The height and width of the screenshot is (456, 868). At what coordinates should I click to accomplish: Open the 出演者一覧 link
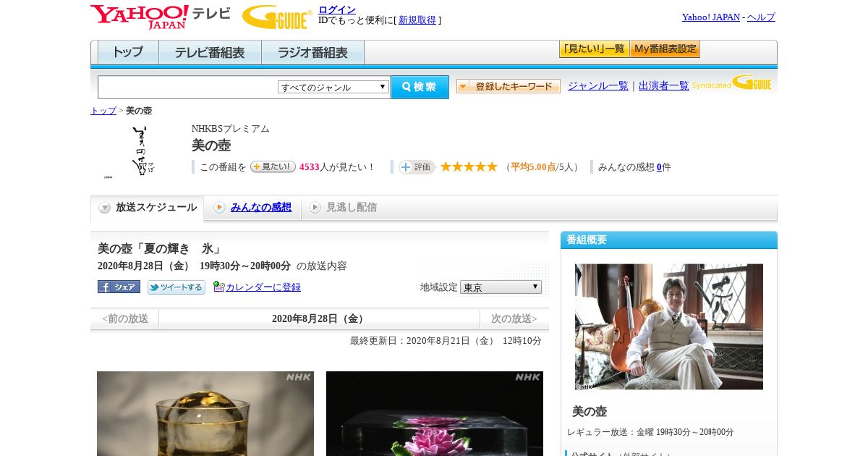point(664,86)
